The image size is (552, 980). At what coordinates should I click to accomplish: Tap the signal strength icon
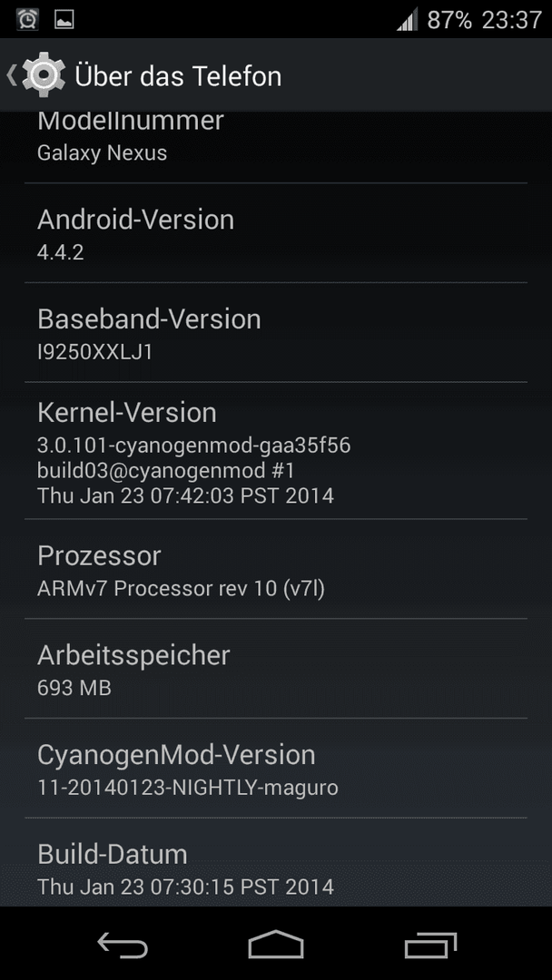coord(407,19)
